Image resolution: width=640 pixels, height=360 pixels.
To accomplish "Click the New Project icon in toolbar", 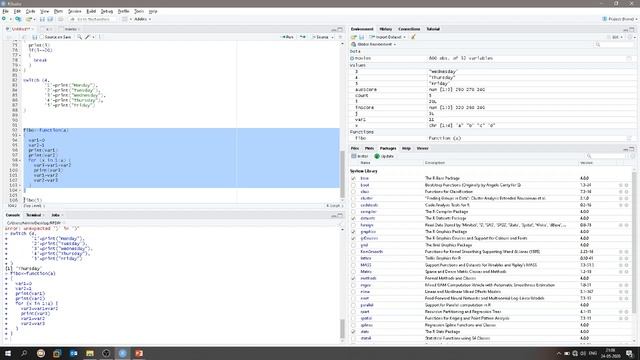I will click(x=18, y=19).
